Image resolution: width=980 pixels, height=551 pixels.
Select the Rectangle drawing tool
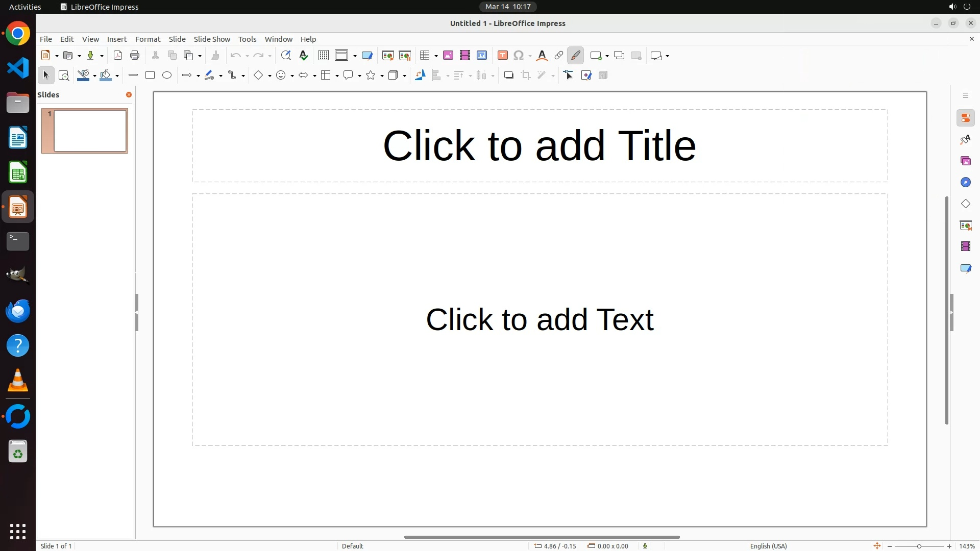pos(150,76)
